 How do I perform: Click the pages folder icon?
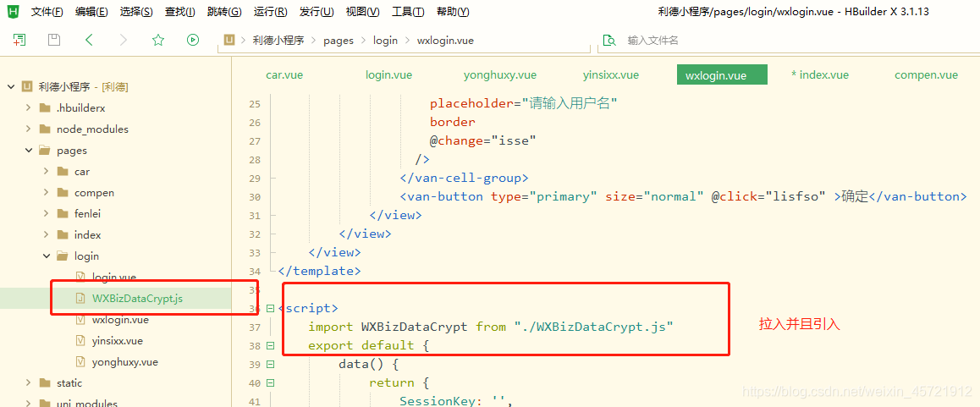[44, 150]
